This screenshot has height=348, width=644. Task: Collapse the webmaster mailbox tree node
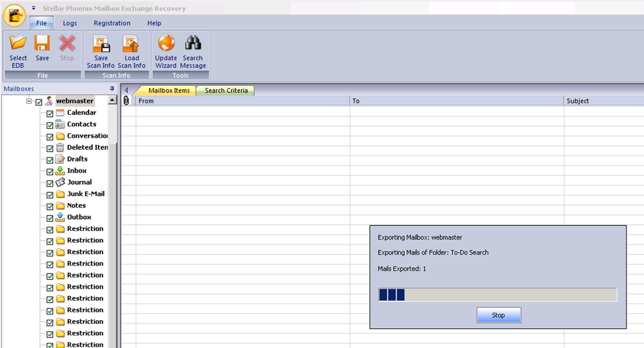click(x=29, y=101)
